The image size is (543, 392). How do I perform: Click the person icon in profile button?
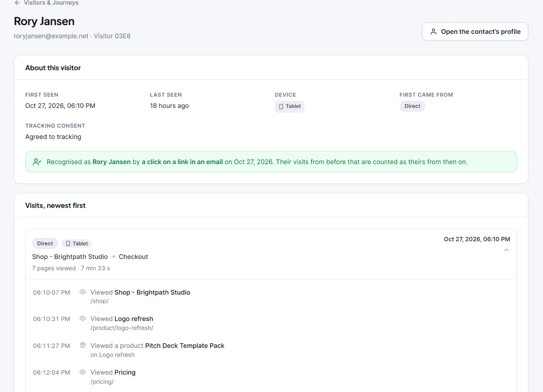(x=433, y=32)
